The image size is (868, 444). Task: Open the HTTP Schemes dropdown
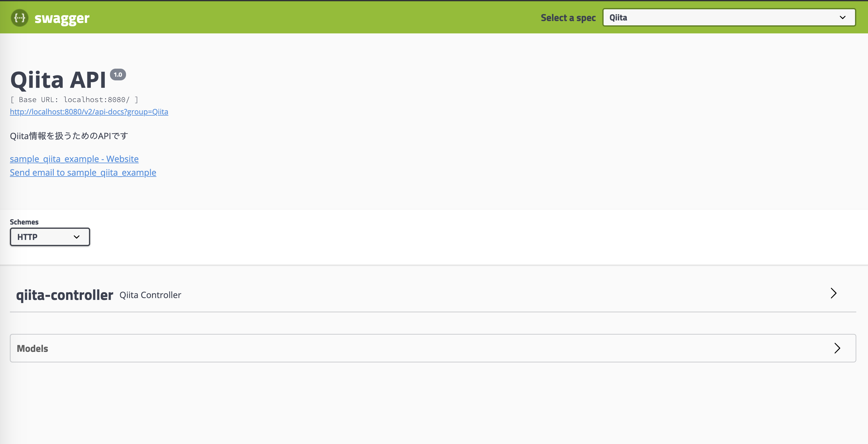pos(50,237)
